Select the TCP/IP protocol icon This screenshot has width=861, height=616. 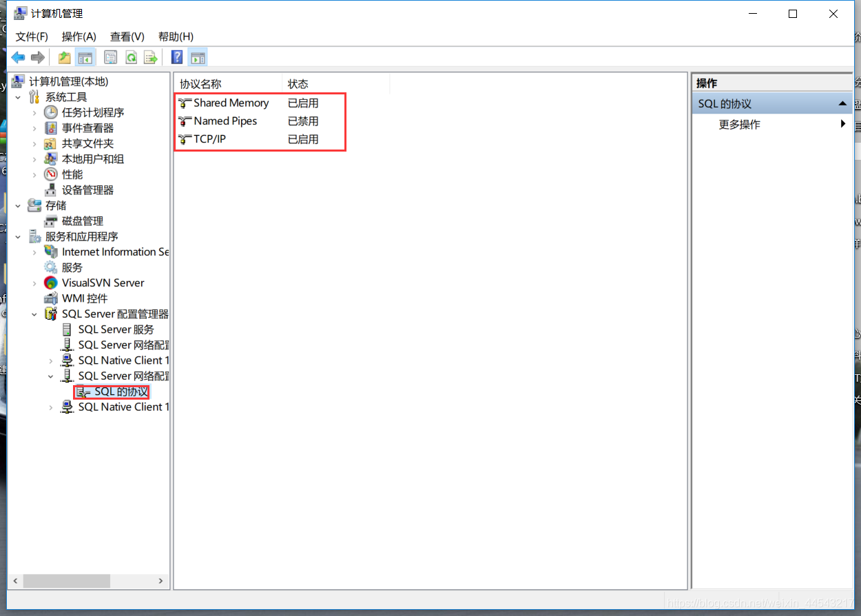click(185, 139)
